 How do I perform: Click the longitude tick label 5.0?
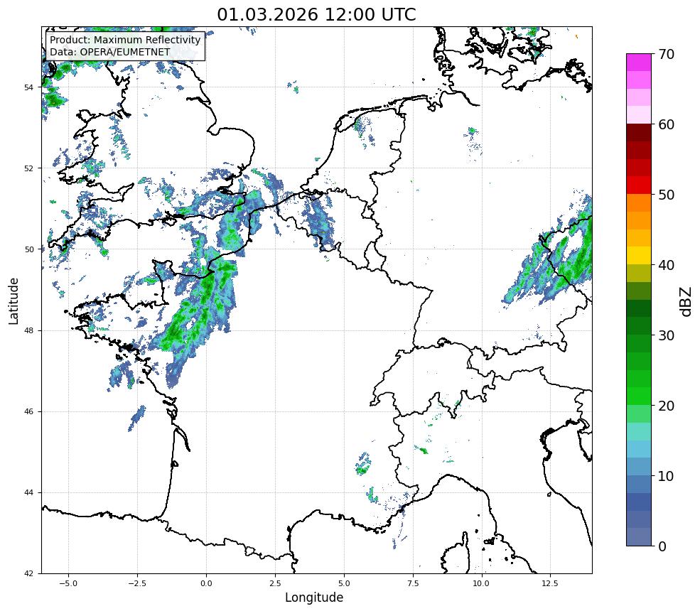tap(344, 583)
